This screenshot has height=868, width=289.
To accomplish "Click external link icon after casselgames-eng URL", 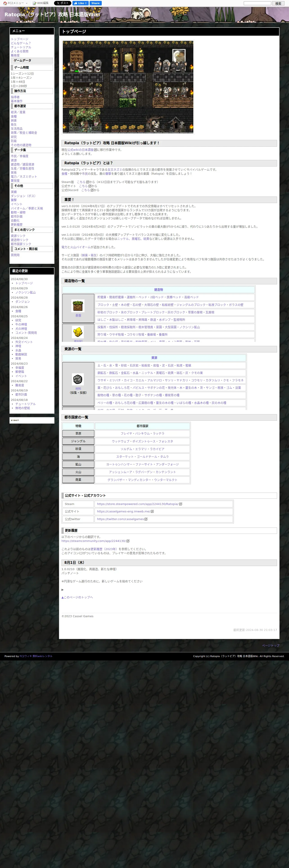I will point(152,512).
